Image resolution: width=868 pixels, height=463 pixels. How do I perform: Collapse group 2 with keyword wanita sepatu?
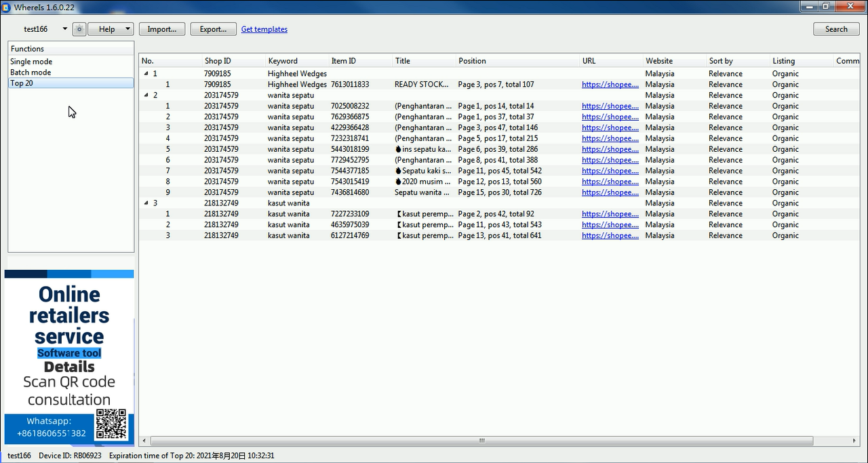coord(146,96)
